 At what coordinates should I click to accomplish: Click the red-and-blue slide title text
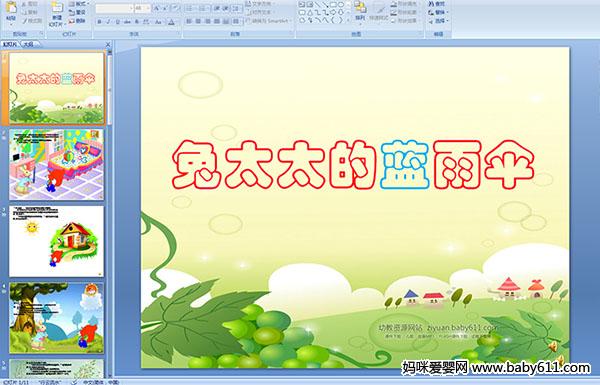[x=353, y=165]
